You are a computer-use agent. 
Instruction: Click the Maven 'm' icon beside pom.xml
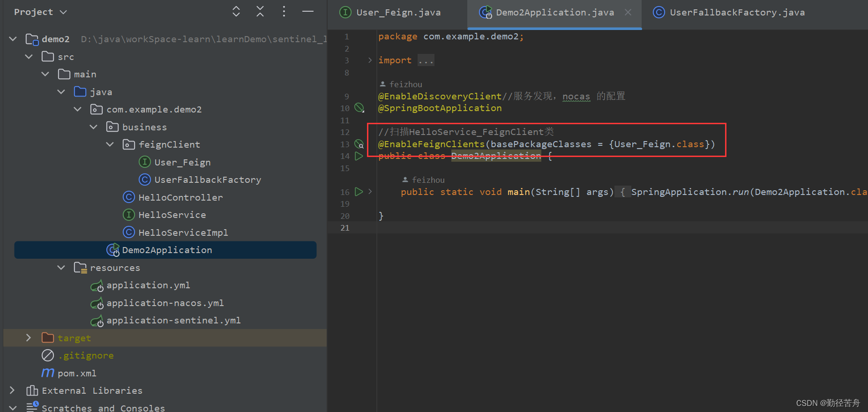click(x=48, y=373)
